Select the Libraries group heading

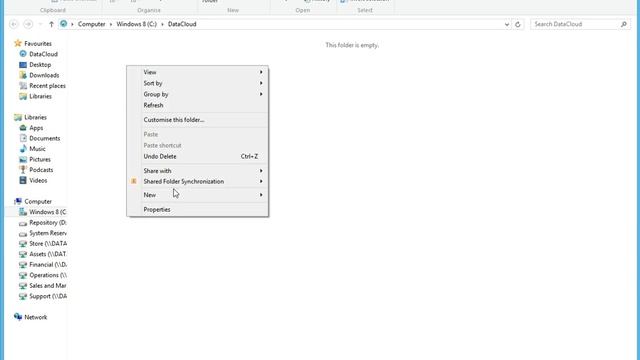36,117
